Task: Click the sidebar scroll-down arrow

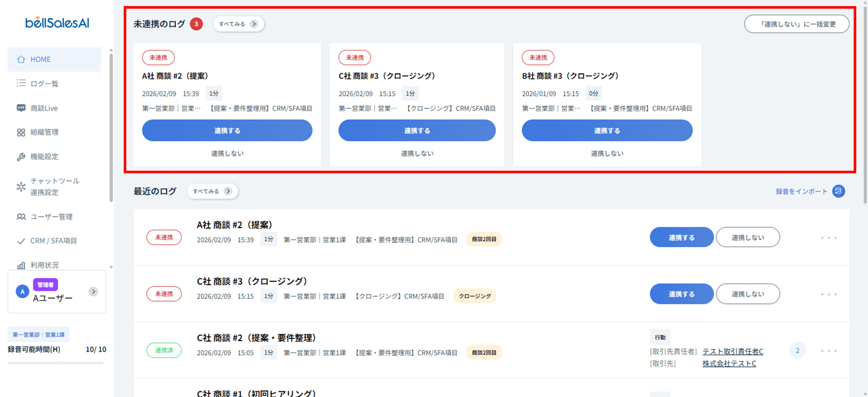Action: [111, 267]
